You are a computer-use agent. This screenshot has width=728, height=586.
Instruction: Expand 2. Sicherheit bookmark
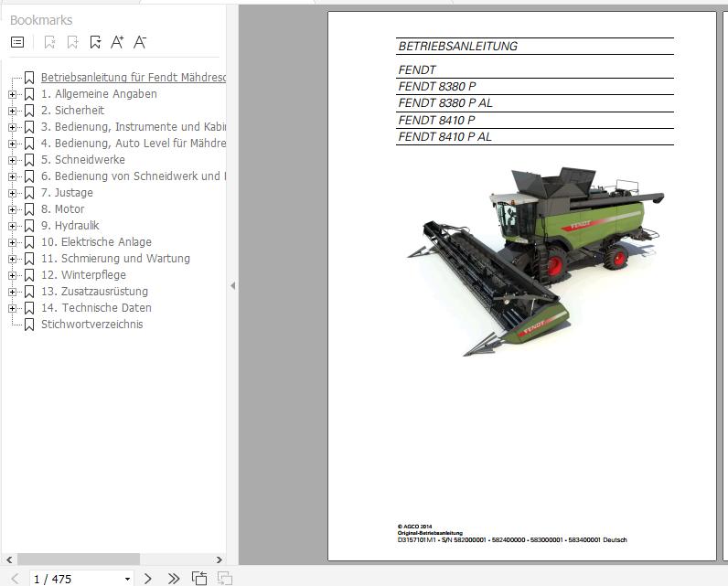pos(12,111)
